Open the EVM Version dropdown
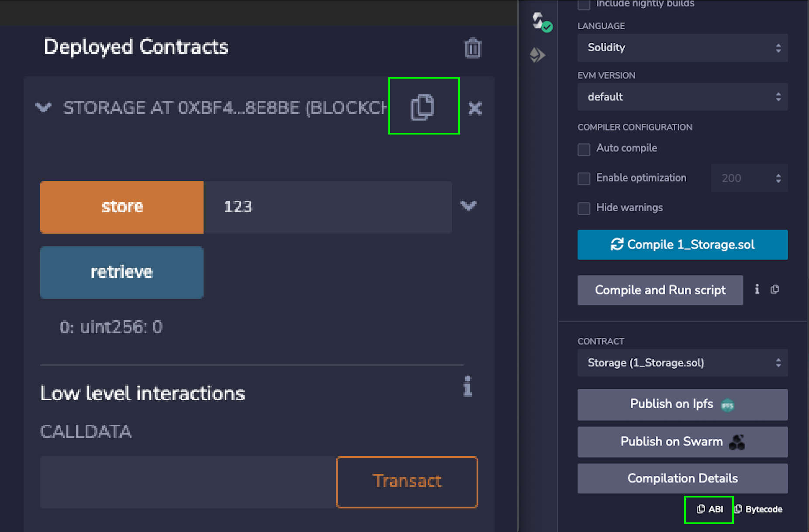Screen dimensions: 809x532 click(x=682, y=97)
